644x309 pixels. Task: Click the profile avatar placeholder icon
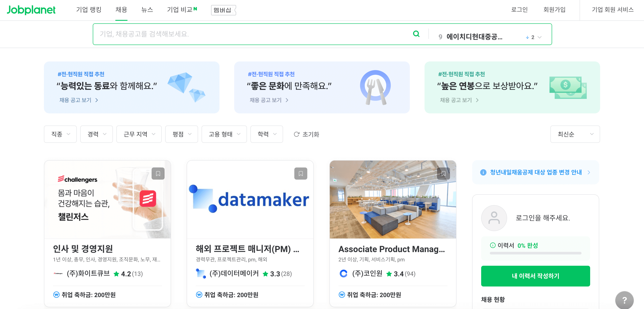[x=494, y=218]
